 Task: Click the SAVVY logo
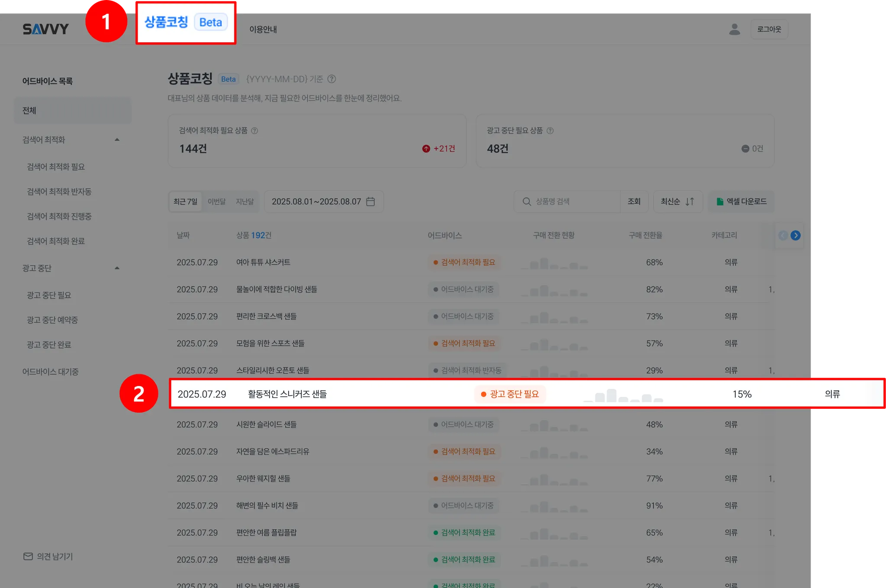click(45, 29)
